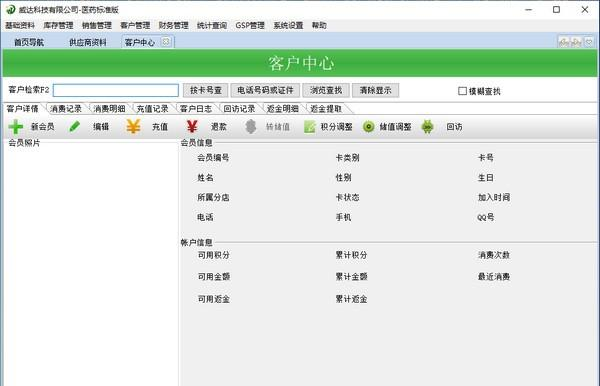Click the green Return Visit icon
Viewport: 600px width, 386px height.
[427, 127]
